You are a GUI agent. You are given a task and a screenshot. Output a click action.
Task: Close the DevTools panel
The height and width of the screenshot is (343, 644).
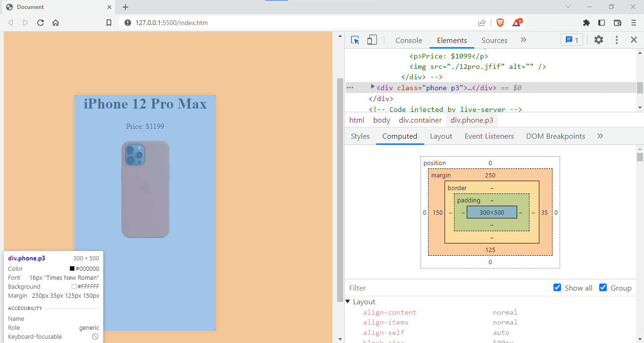click(634, 40)
